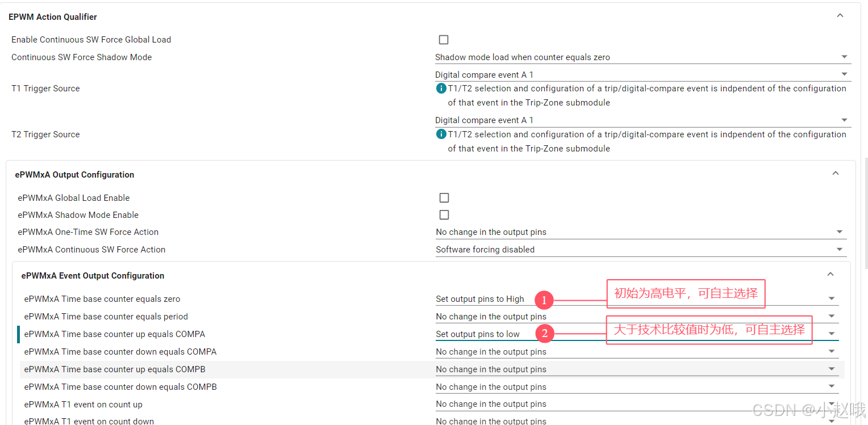Click the T2 Trigger Source label
This screenshot has height=425, width=868.
(x=45, y=134)
